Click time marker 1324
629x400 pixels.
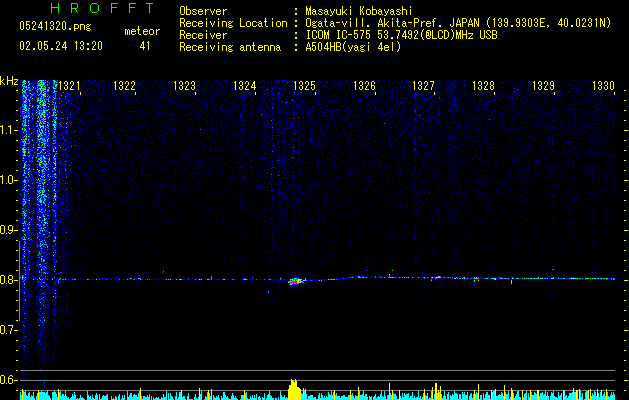pos(244,86)
